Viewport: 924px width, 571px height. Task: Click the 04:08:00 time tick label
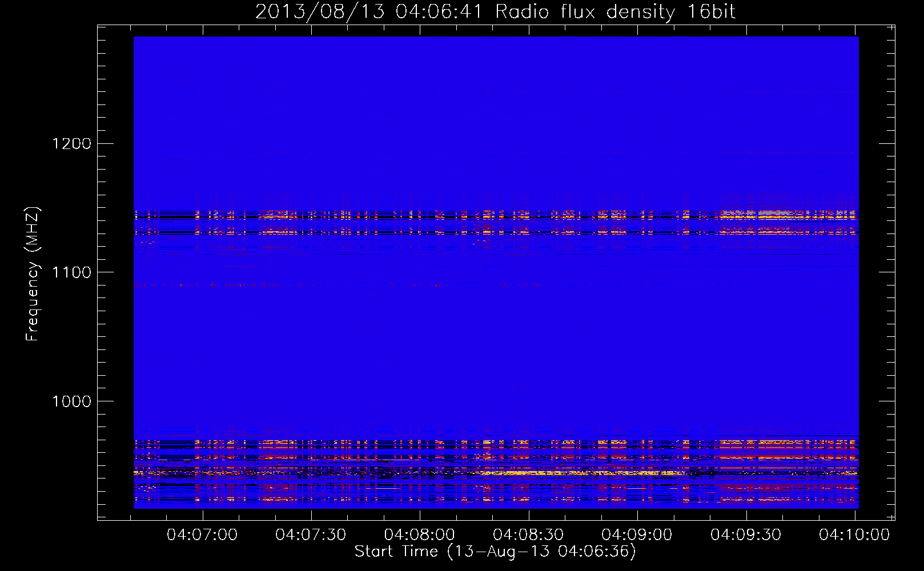(420, 535)
